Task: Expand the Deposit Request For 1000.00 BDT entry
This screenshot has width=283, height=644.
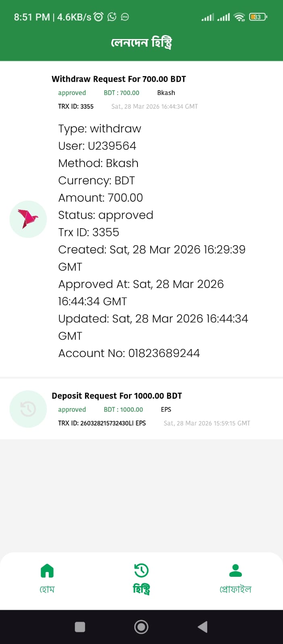Action: point(117,396)
